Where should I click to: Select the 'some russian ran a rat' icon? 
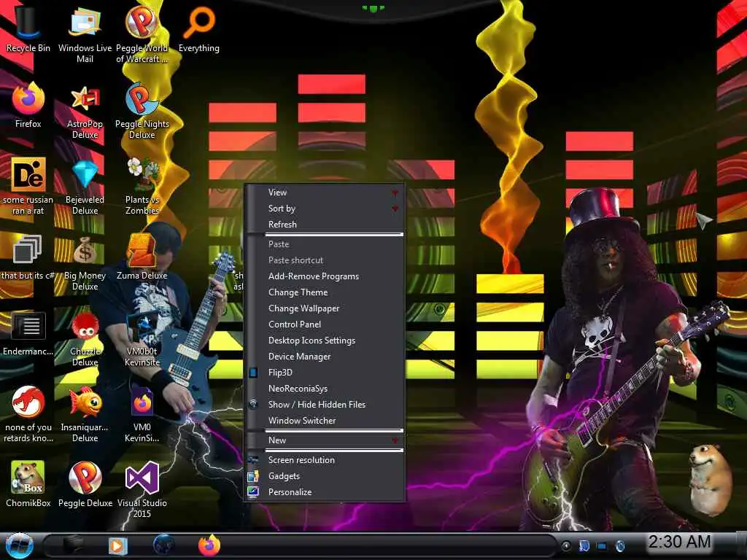pyautogui.click(x=28, y=186)
